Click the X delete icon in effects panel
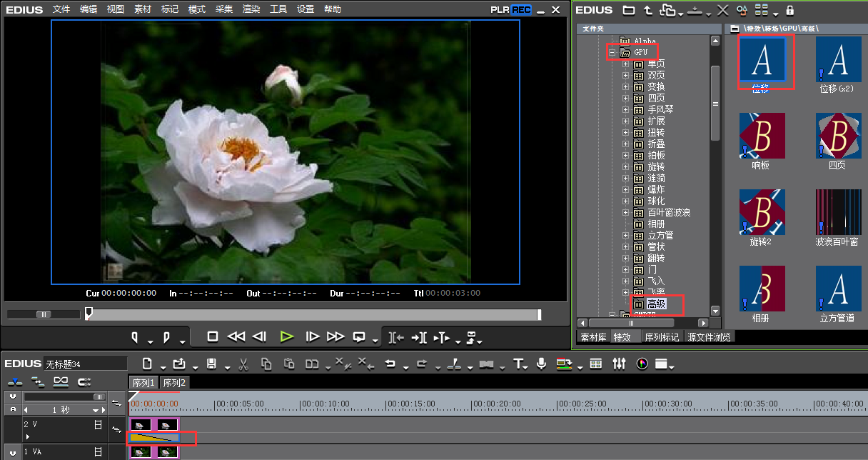 point(722,10)
